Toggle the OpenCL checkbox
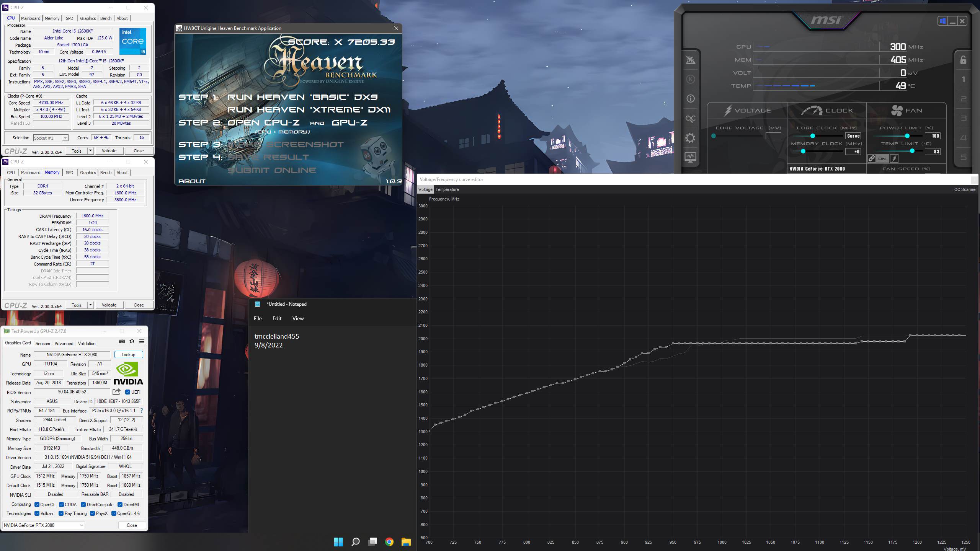Image resolution: width=980 pixels, height=551 pixels. click(x=37, y=505)
